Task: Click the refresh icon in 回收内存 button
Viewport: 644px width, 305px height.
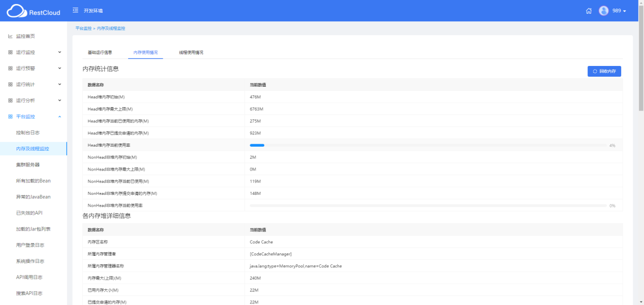Action: (x=595, y=72)
